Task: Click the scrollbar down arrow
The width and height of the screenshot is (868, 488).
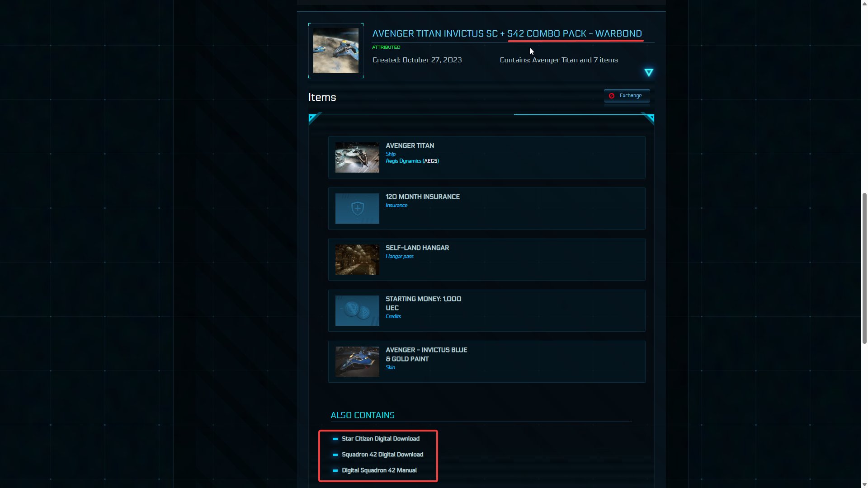Action: point(864,484)
